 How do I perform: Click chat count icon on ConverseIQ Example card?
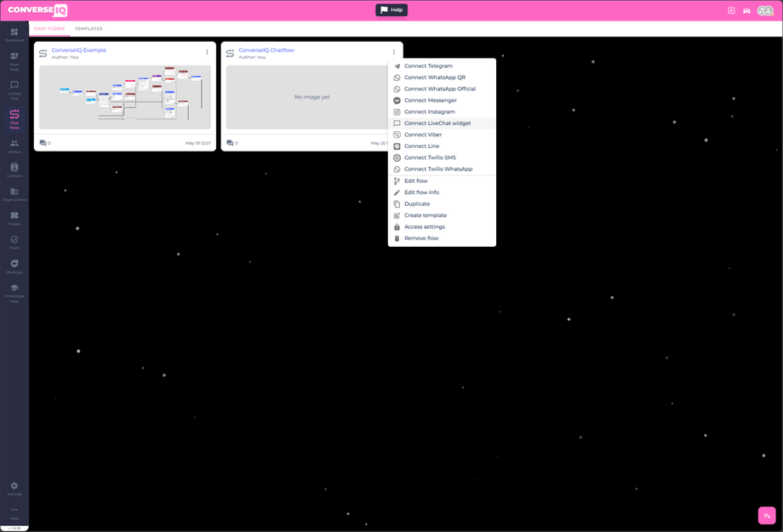(43, 143)
